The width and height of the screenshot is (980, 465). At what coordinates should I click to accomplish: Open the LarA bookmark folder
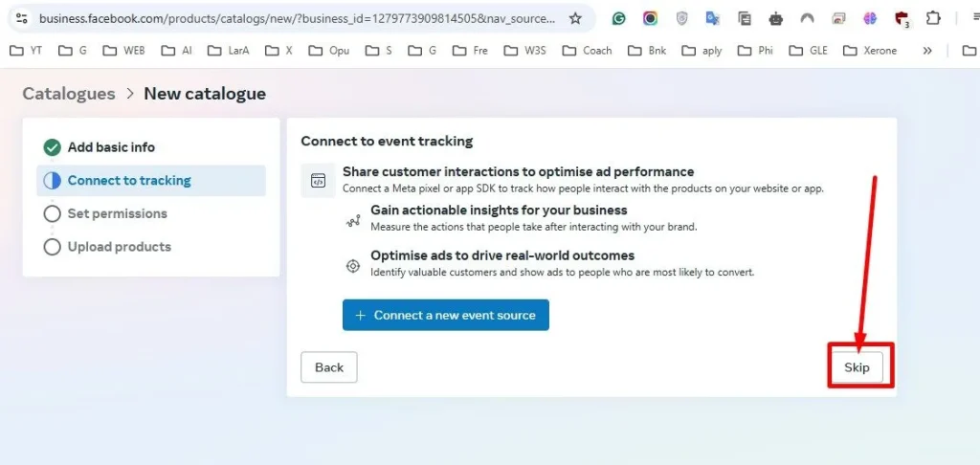pyautogui.click(x=229, y=51)
